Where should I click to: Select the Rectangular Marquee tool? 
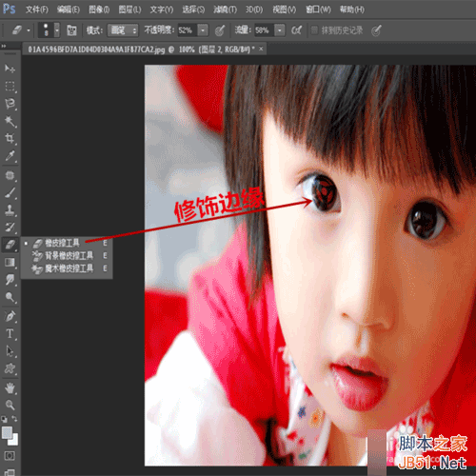(x=10, y=86)
